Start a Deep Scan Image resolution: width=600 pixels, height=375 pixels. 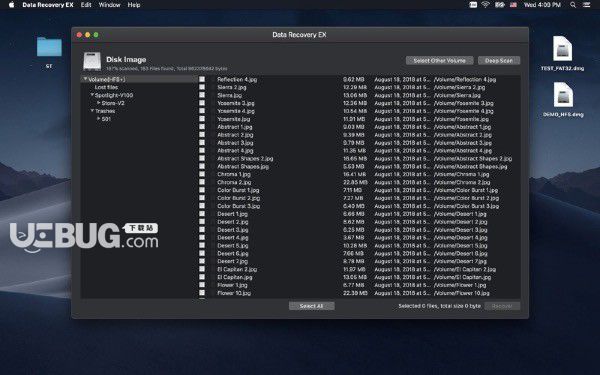[x=499, y=60]
